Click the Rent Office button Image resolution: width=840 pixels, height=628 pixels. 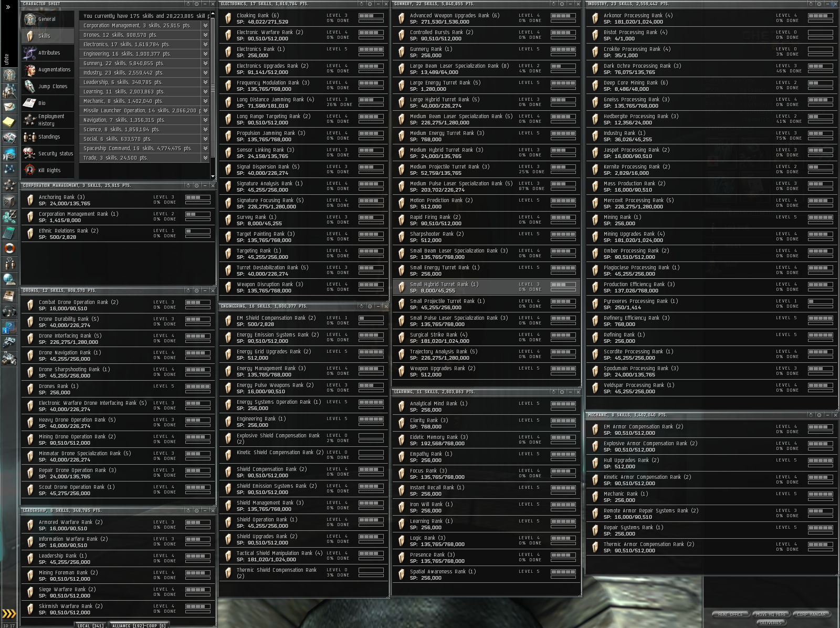730,614
